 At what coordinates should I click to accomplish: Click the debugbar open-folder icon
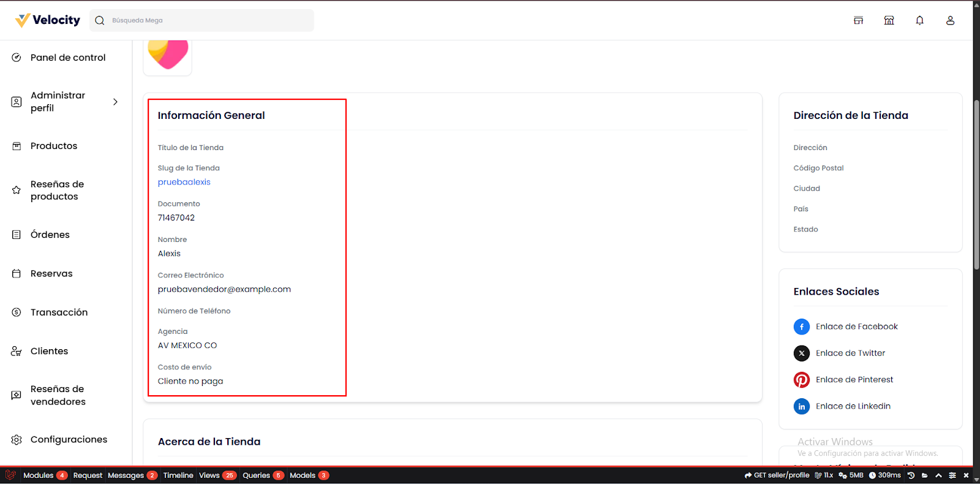coord(924,475)
